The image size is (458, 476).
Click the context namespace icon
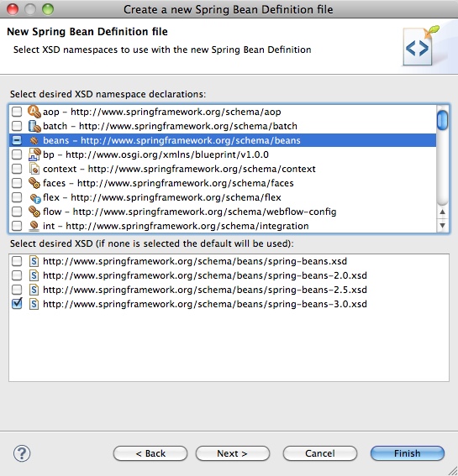point(34,169)
